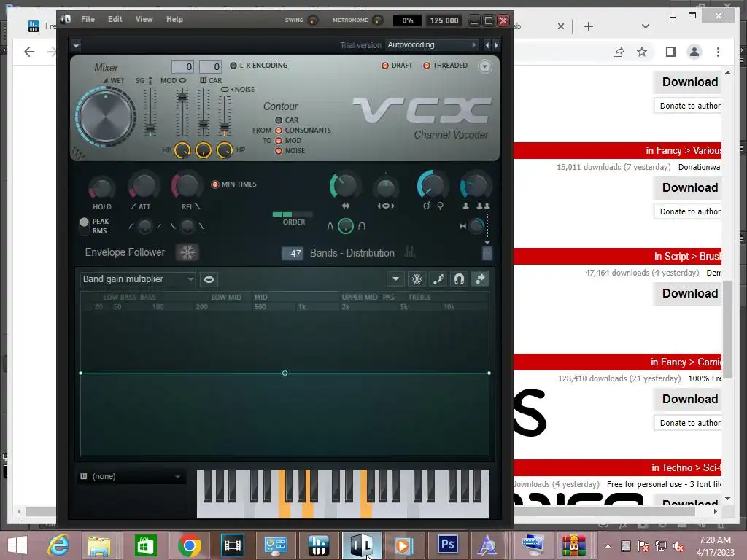
Task: Select next preset with right arrow
Action: pos(496,45)
